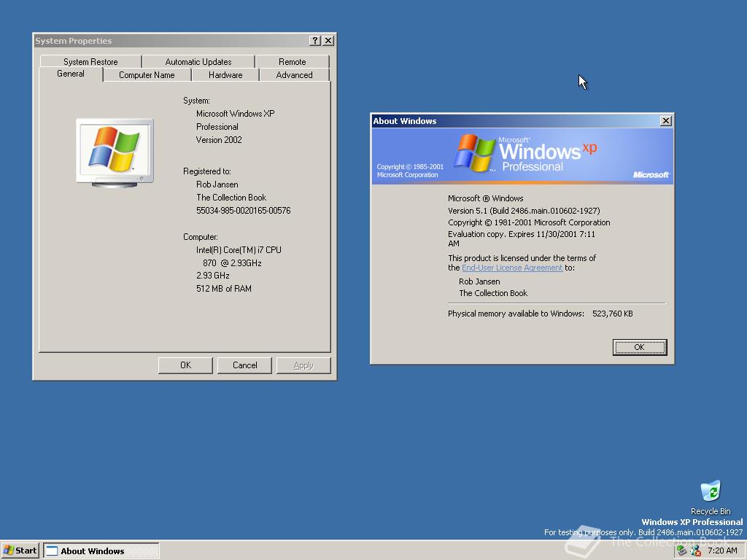
Task: Switch to the Hardware tab
Action: coord(225,75)
